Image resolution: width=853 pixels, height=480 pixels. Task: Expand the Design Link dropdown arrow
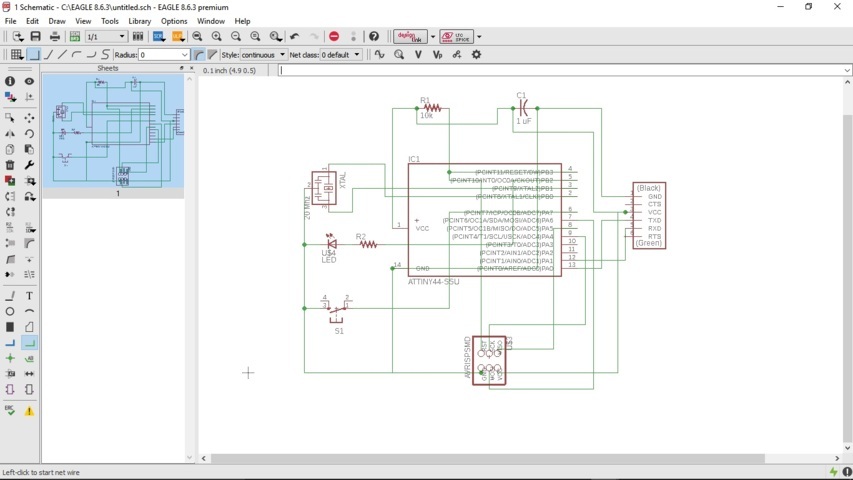(x=433, y=37)
